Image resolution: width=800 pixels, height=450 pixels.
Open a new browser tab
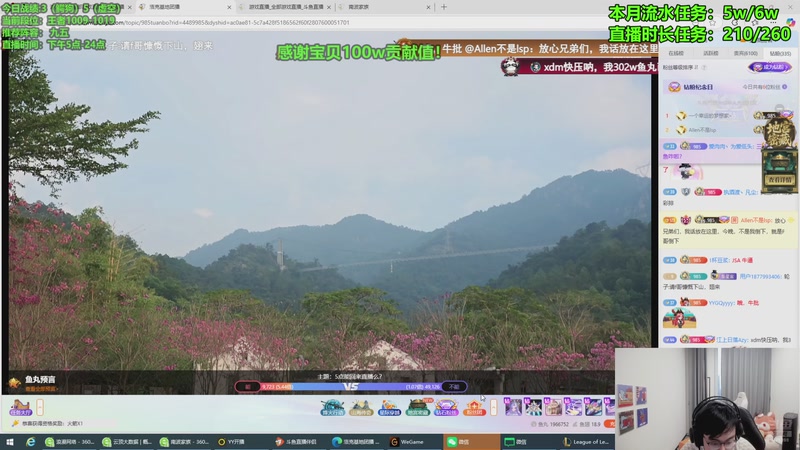click(444, 7)
